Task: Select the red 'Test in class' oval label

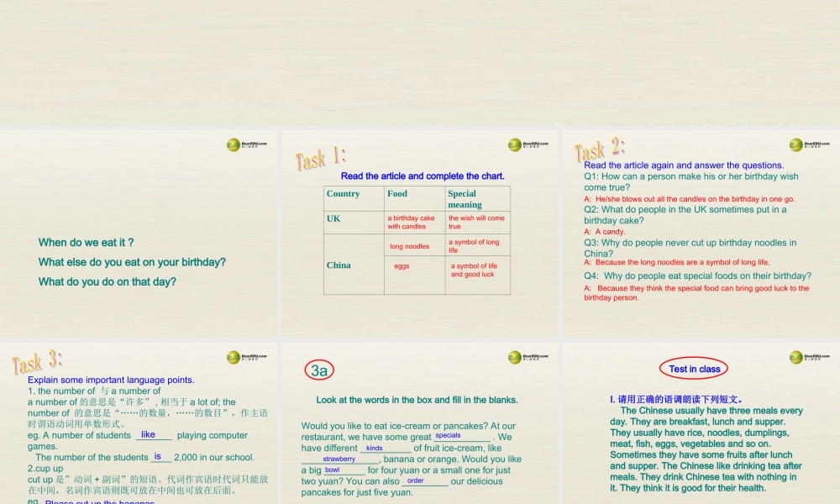Action: [694, 369]
